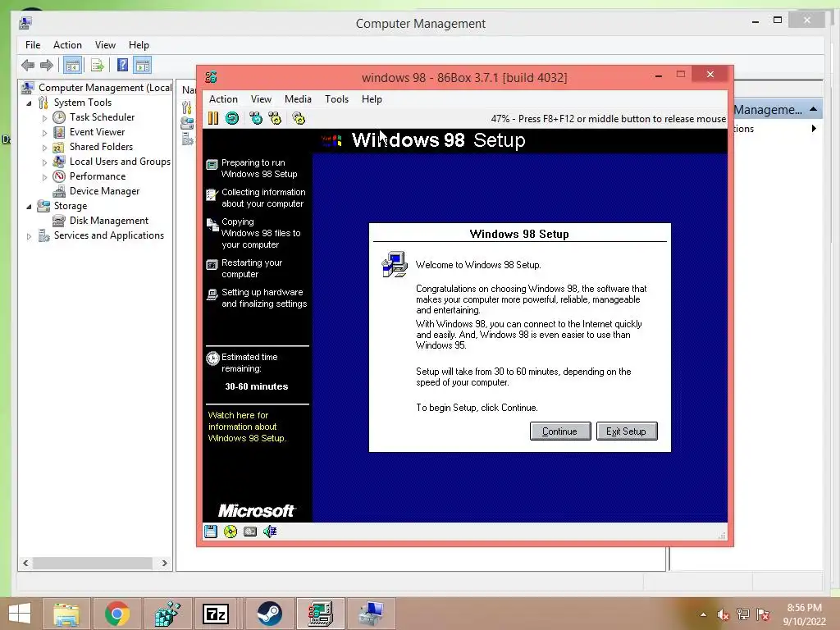Select Computer Management (Local) root node
The image size is (840, 630).
[x=105, y=88]
